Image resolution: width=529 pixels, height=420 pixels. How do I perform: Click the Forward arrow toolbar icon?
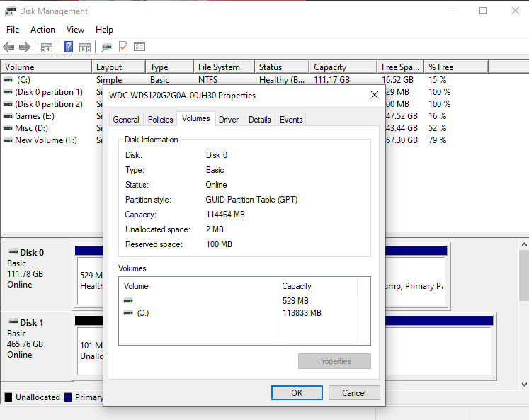click(x=25, y=47)
